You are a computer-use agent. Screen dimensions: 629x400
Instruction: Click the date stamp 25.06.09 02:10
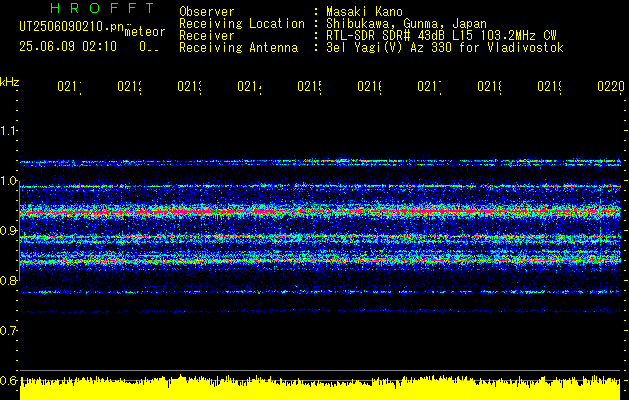click(x=68, y=47)
